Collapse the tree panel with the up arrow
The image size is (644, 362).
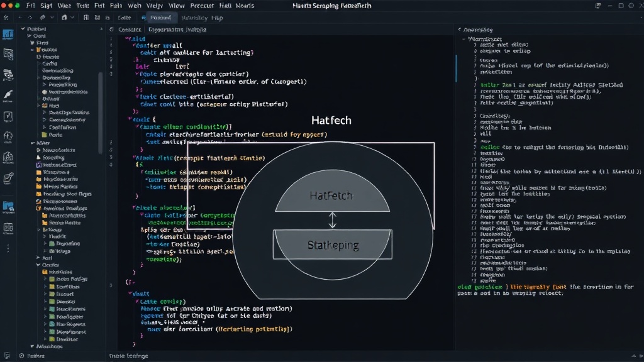click(101, 29)
